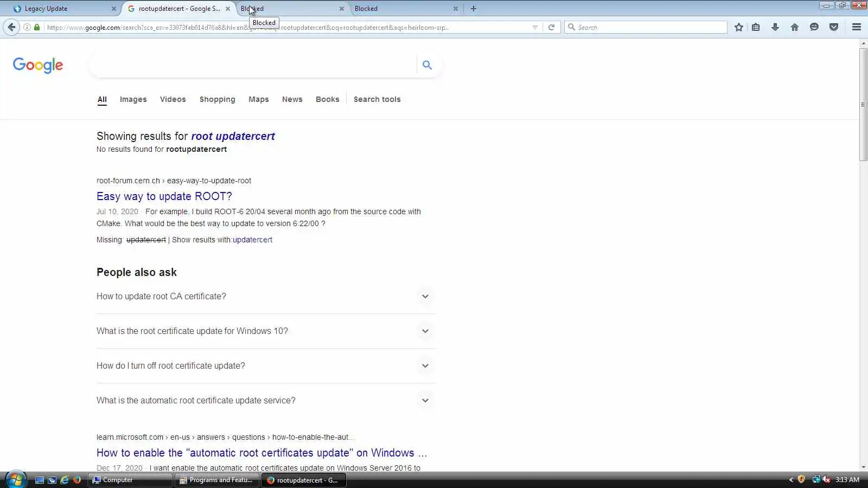This screenshot has height=488, width=868.
Task: Open the hamburger browser menu
Action: pos(857,27)
